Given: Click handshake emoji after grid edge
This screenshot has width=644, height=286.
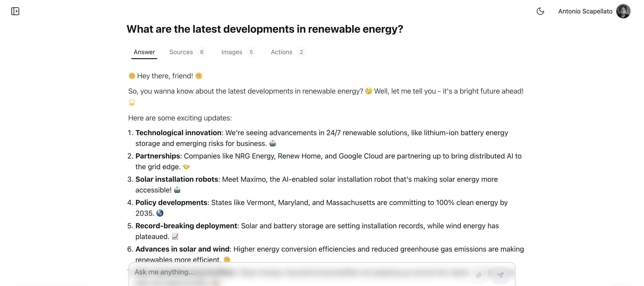Looking at the screenshot, I should click(186, 166).
